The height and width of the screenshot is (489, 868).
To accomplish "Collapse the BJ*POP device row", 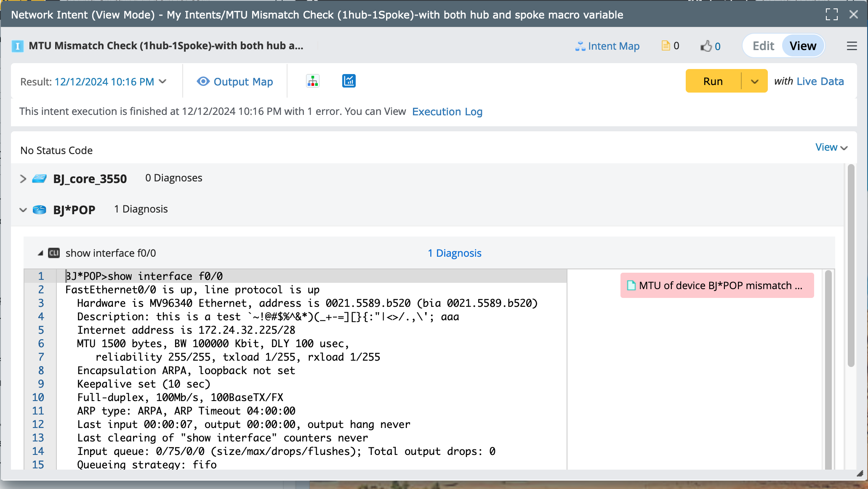I will 23,210.
